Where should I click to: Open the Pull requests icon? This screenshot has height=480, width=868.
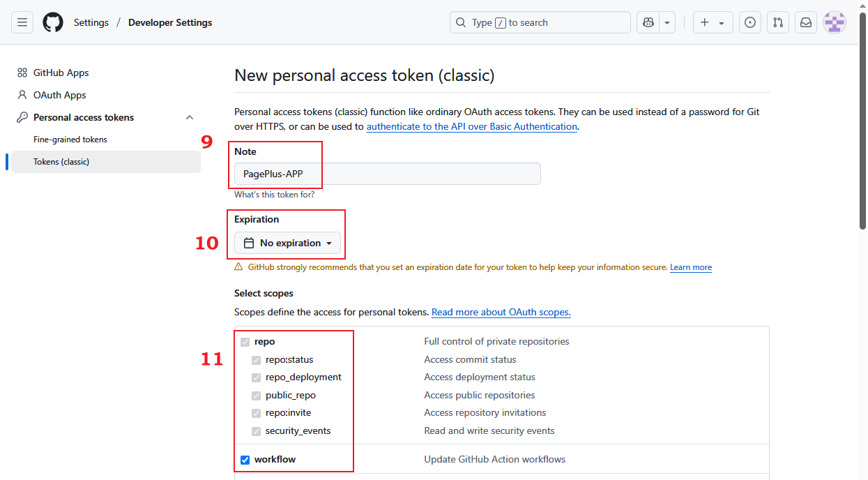tap(778, 22)
